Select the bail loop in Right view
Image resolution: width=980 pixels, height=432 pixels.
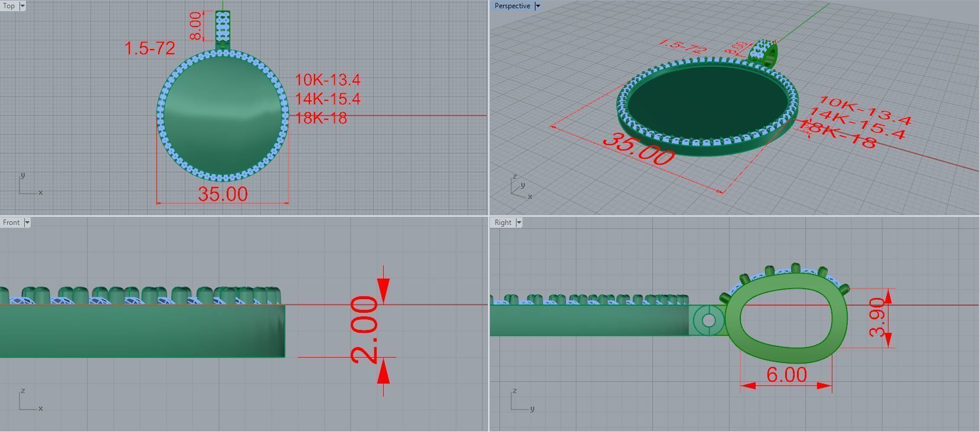786,319
